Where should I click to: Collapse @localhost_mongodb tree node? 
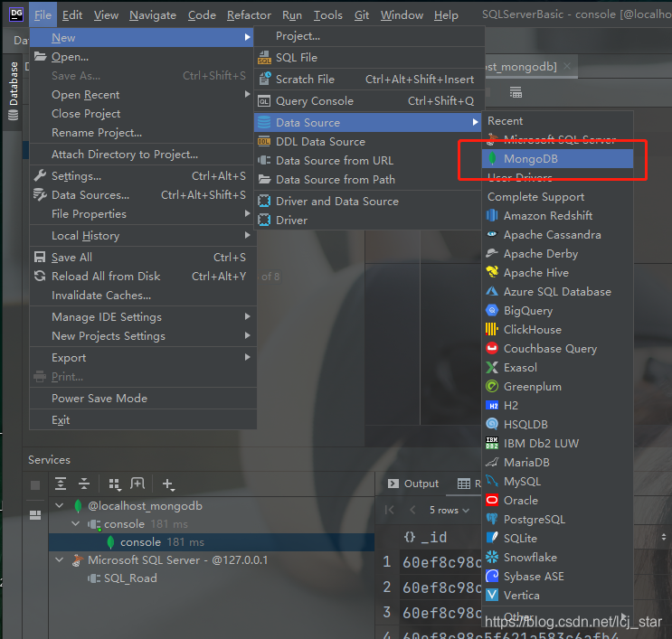pyautogui.click(x=60, y=506)
